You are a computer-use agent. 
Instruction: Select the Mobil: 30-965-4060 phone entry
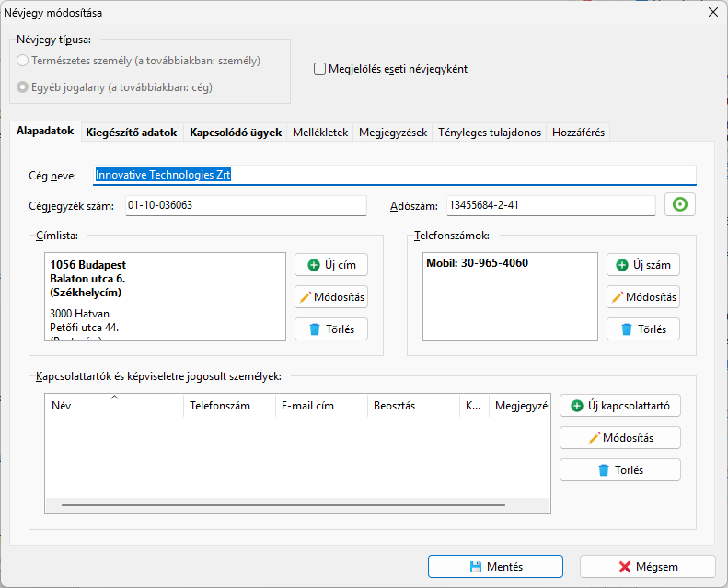click(x=477, y=263)
